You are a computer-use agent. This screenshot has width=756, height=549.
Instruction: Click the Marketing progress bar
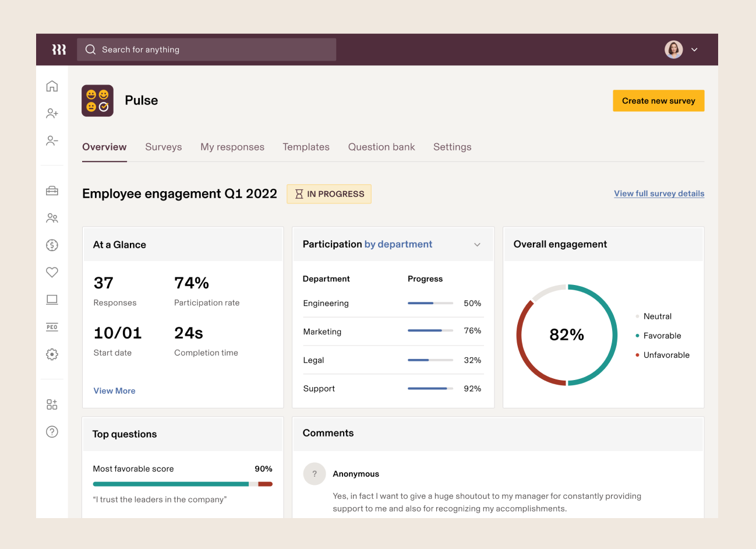pyautogui.click(x=430, y=330)
